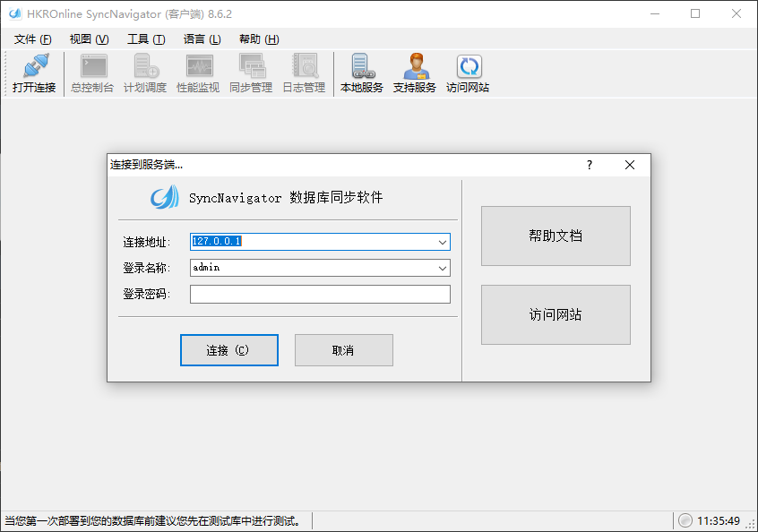The width and height of the screenshot is (758, 532).
Task: Open the 日志管理 log management icon
Action: [x=305, y=66]
